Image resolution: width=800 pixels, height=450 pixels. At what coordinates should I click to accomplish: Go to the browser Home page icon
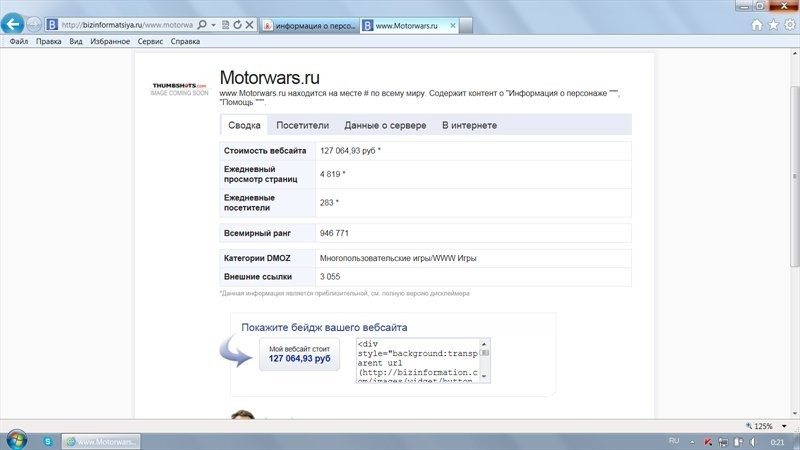pyautogui.click(x=757, y=24)
